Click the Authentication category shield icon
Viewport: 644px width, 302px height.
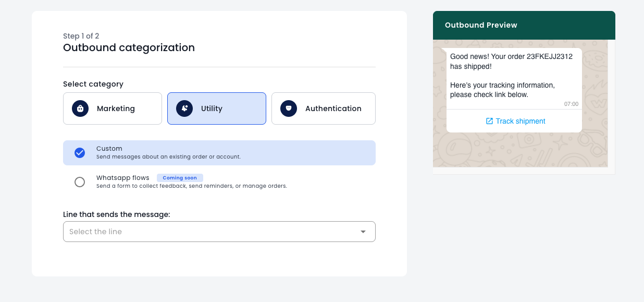pyautogui.click(x=288, y=108)
